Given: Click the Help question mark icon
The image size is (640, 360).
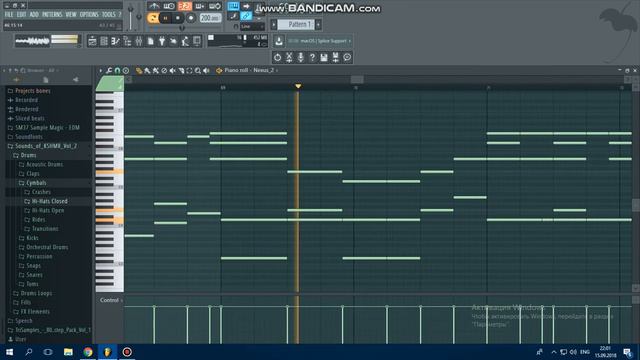Looking at the screenshot, I should coord(312,58).
